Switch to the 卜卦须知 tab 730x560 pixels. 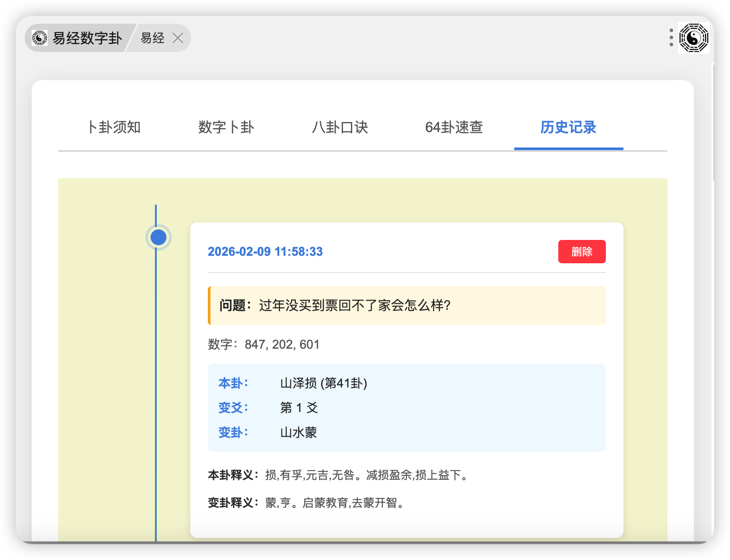click(114, 127)
